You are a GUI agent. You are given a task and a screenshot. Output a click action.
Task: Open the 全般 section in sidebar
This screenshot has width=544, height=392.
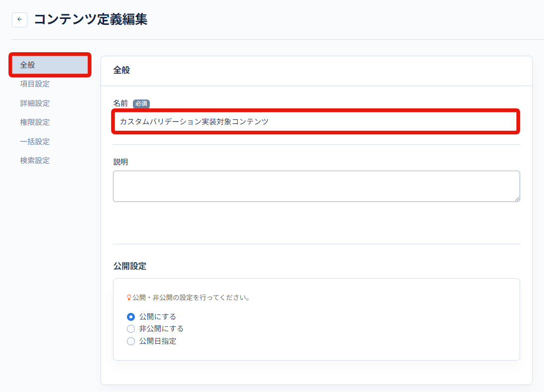coord(28,65)
